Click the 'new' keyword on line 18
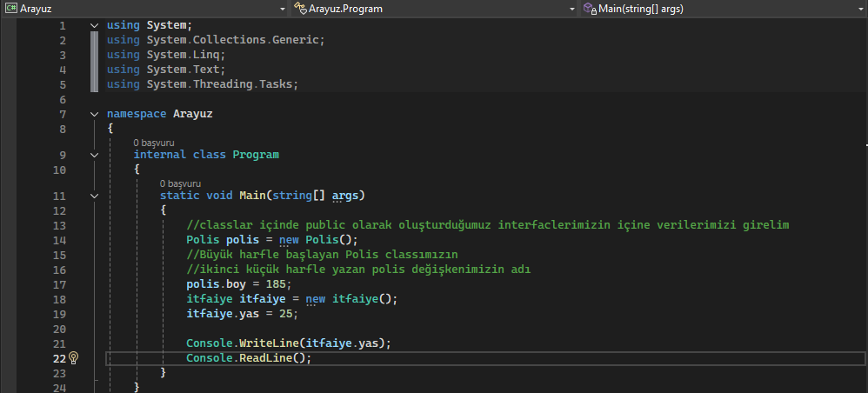This screenshot has height=393, width=868. coord(316,299)
